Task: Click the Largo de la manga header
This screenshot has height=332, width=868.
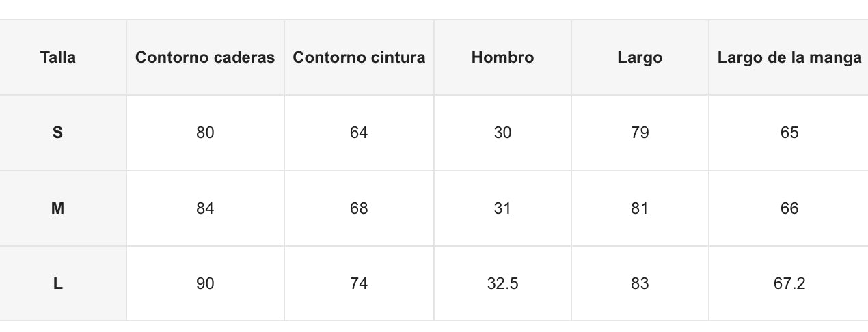Action: click(789, 57)
